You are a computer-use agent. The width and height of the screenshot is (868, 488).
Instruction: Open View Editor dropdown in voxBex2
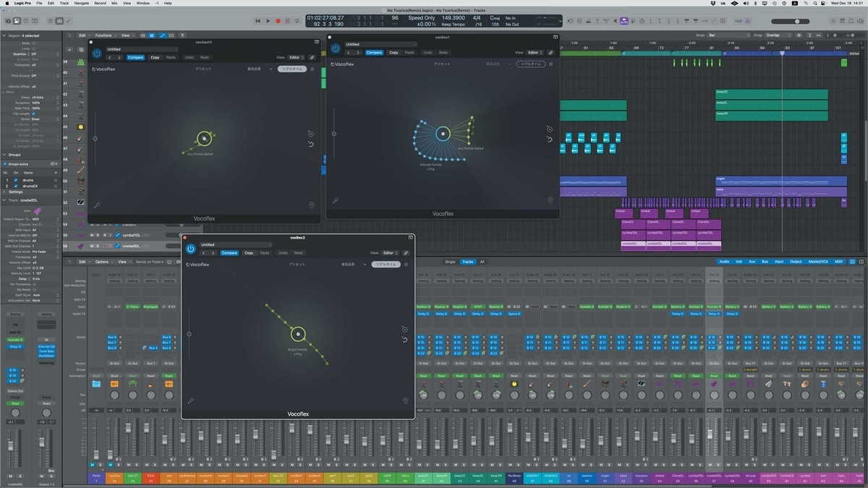coord(390,253)
